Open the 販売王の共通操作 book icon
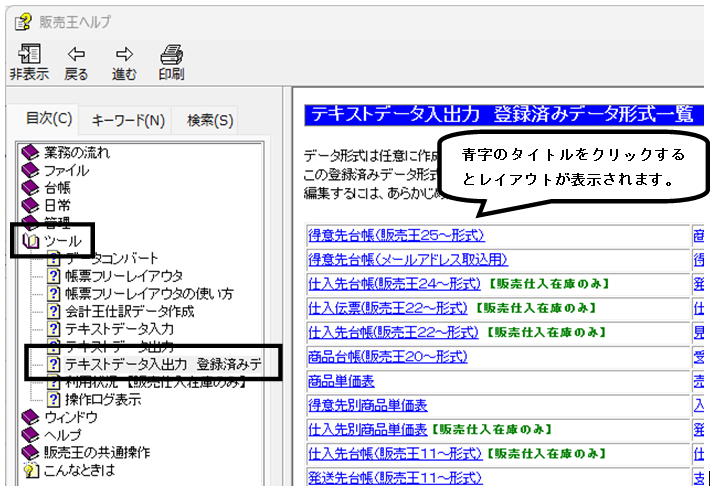The height and width of the screenshot is (492, 716). click(31, 452)
